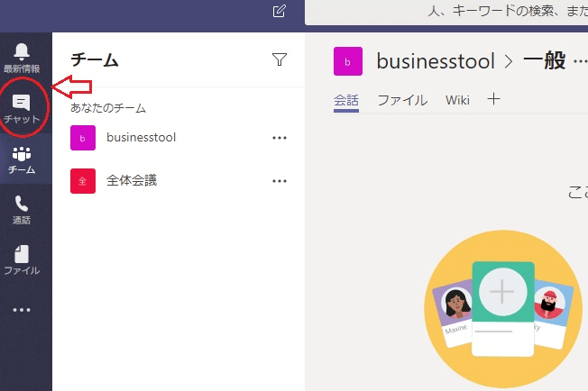Select the 全体会議 team in list
Viewport: 588px width, 391px height.
point(132,181)
